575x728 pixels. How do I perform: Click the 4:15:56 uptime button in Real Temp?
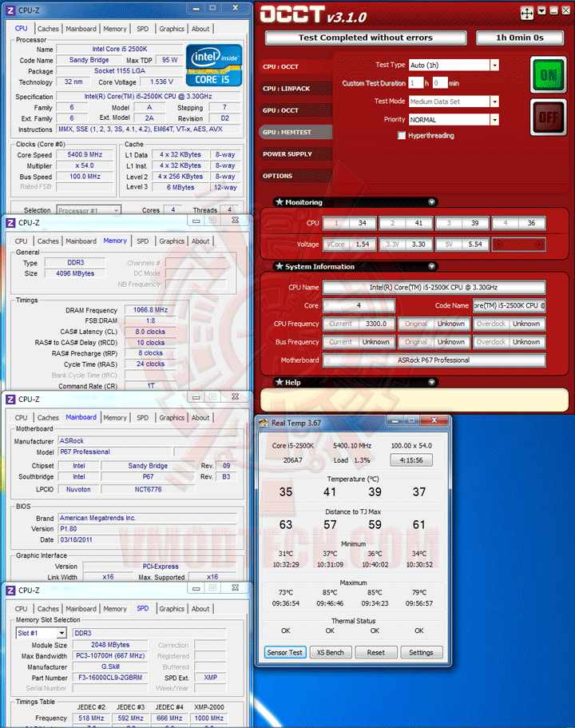tap(411, 460)
